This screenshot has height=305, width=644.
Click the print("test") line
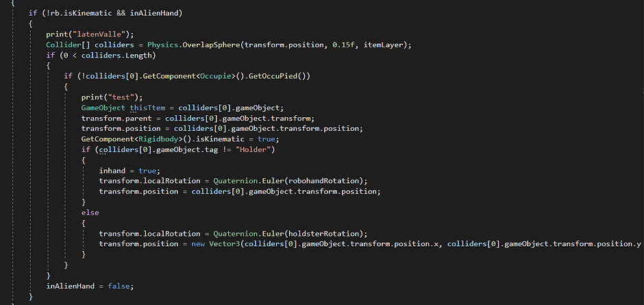[x=112, y=97]
